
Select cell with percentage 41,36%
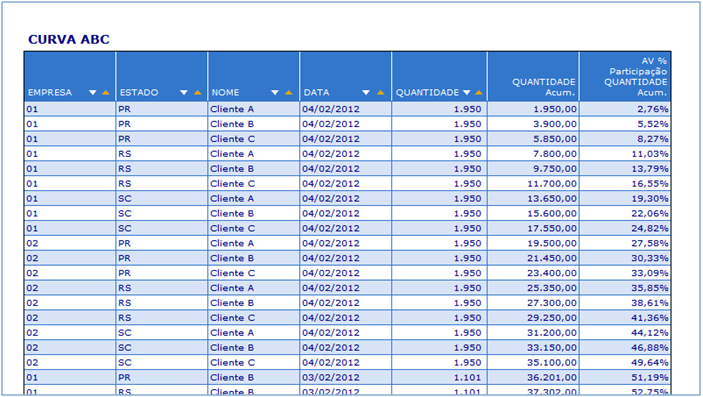[625, 318]
